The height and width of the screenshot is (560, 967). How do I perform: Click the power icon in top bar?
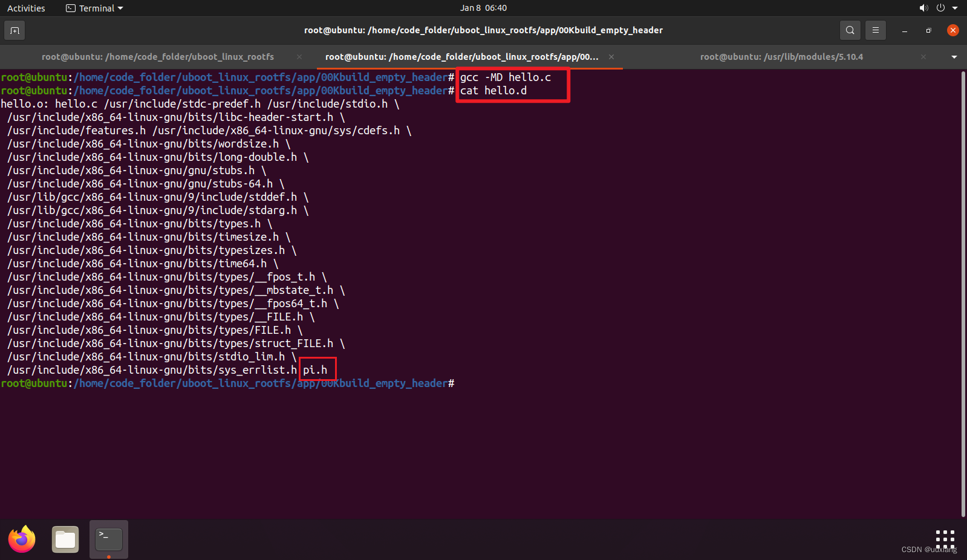[x=940, y=8]
